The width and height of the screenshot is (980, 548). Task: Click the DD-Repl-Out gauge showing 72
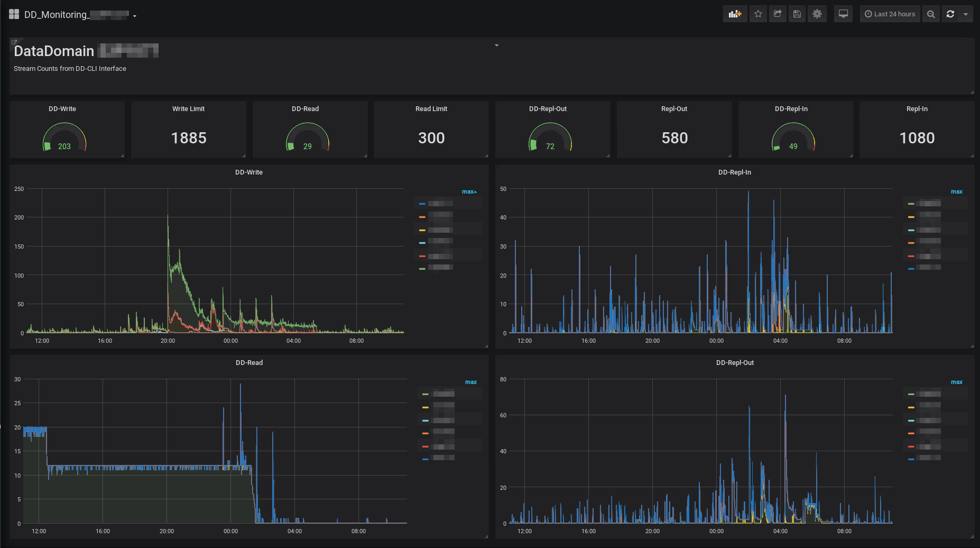(550, 138)
